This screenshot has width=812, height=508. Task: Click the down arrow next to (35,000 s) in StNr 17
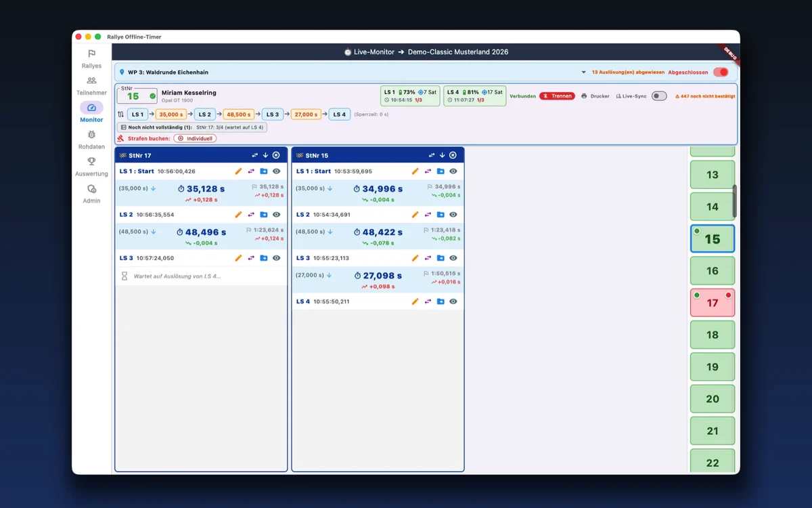[x=153, y=189]
